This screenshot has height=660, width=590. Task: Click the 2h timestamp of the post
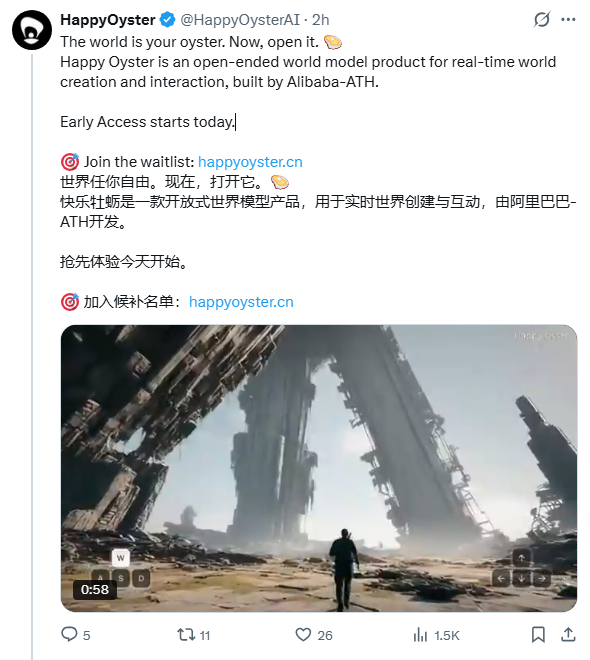tap(320, 20)
